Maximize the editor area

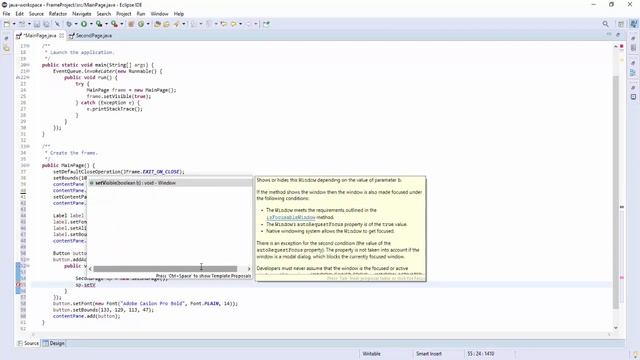618,35
